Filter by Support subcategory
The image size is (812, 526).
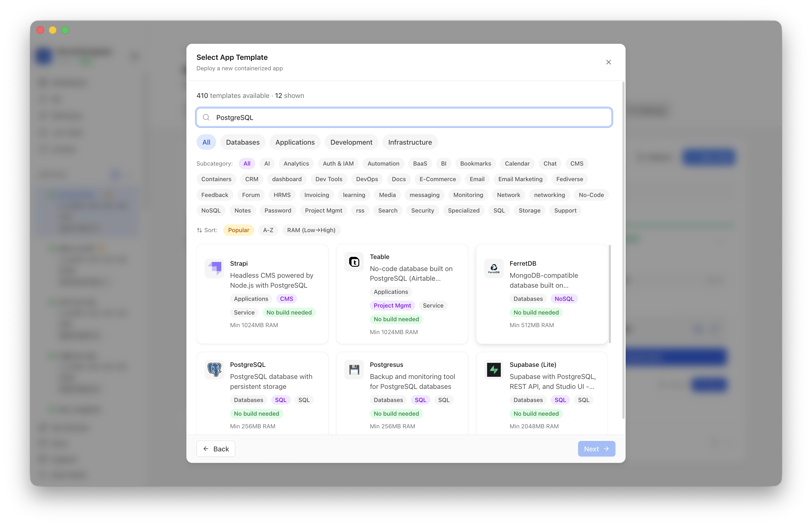point(565,210)
